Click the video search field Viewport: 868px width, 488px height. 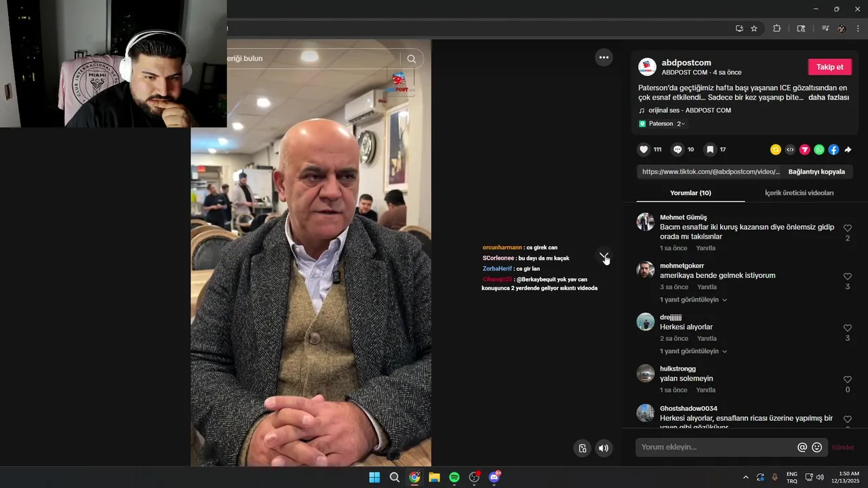[312, 59]
